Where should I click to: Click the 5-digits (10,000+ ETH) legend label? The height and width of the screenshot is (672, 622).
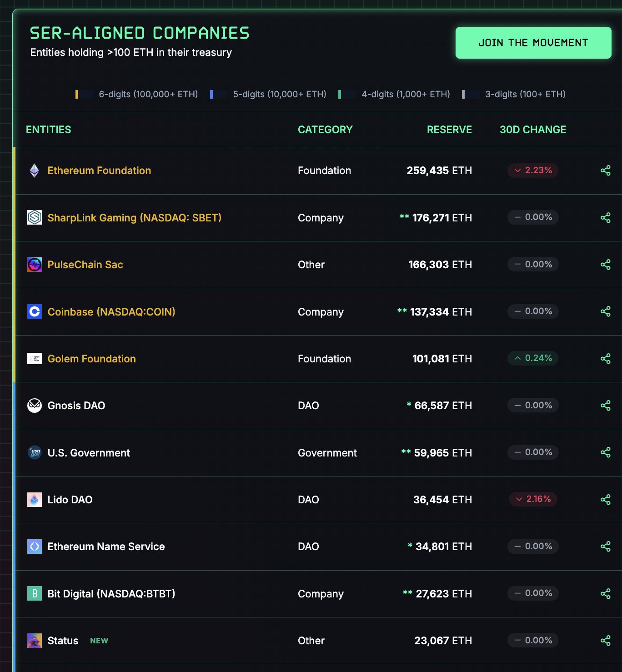280,94
